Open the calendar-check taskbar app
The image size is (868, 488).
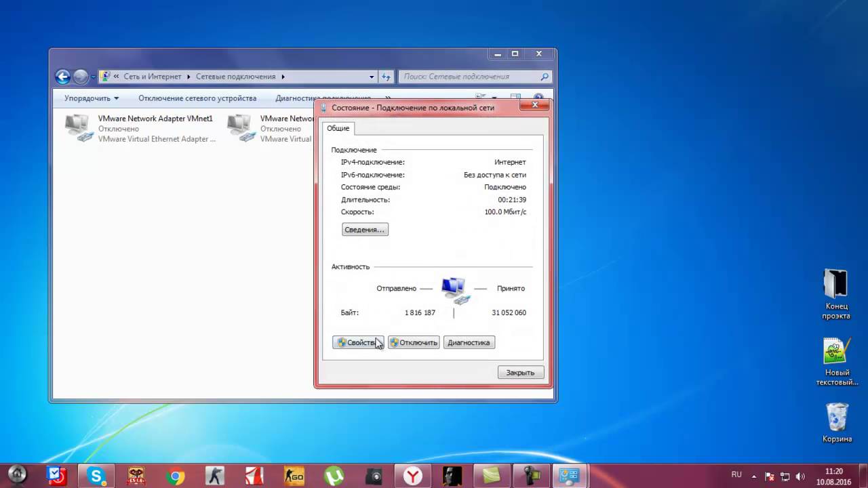56,476
